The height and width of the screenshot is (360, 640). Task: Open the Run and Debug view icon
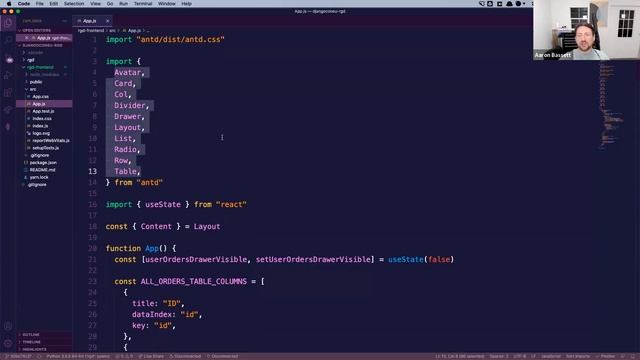point(8,76)
